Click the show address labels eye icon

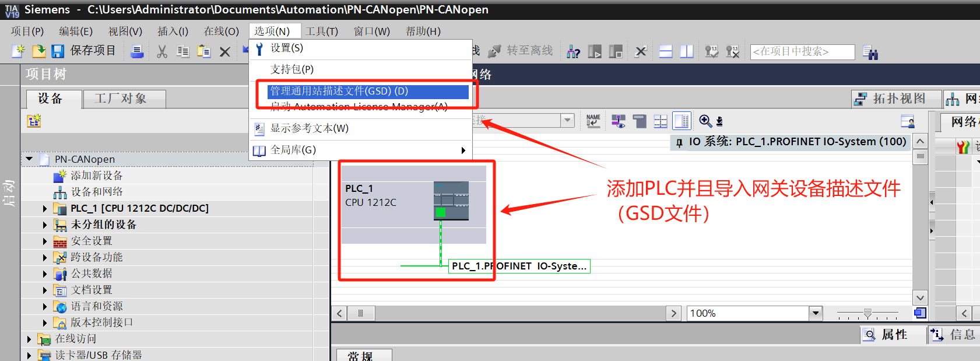[619, 121]
